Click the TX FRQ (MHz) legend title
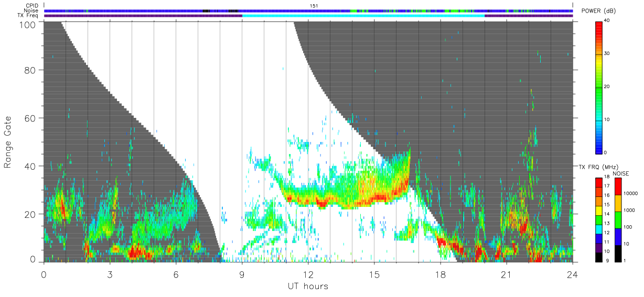Viewport: 644px width, 297px height. [x=598, y=167]
